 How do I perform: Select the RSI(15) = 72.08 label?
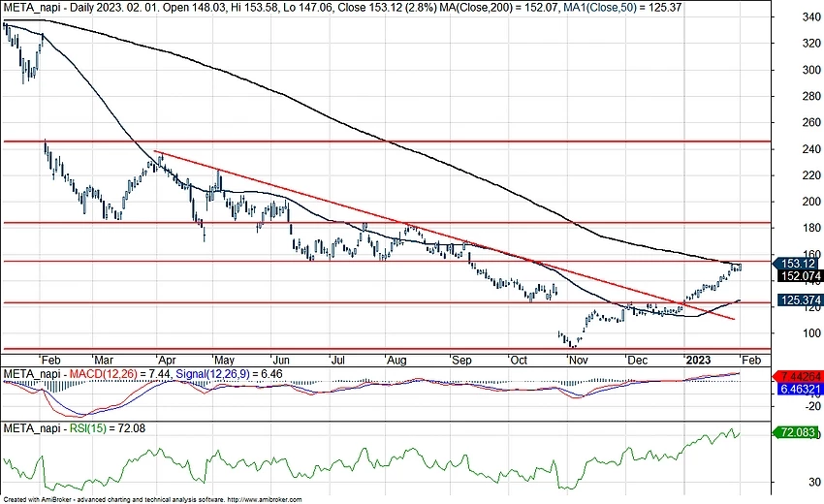pos(108,428)
